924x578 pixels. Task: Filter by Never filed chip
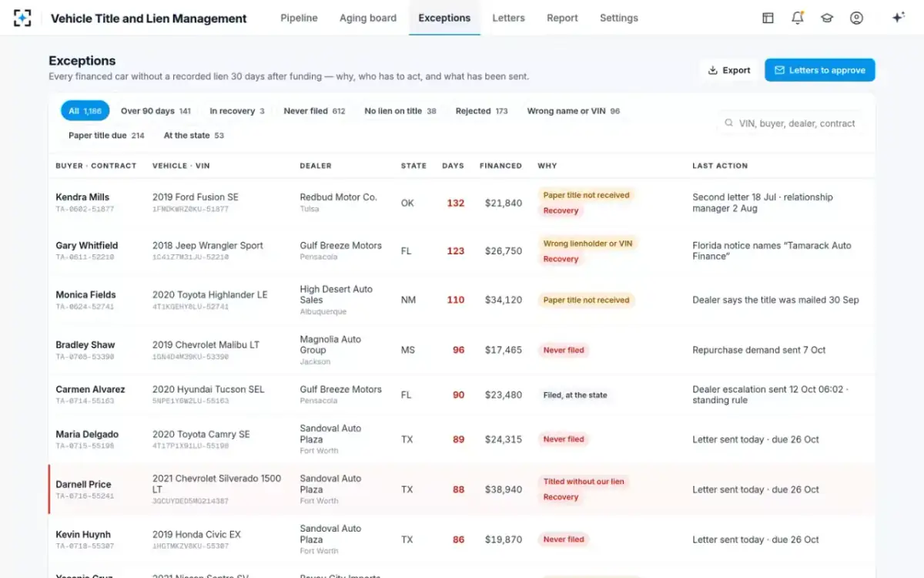pos(314,111)
